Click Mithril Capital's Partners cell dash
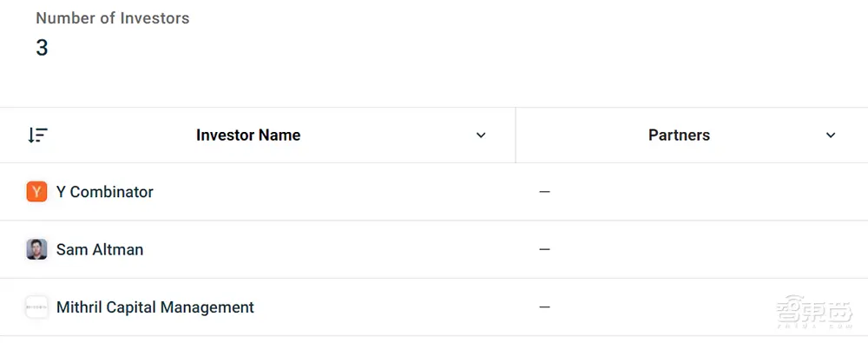This screenshot has width=868, height=343. [x=545, y=307]
